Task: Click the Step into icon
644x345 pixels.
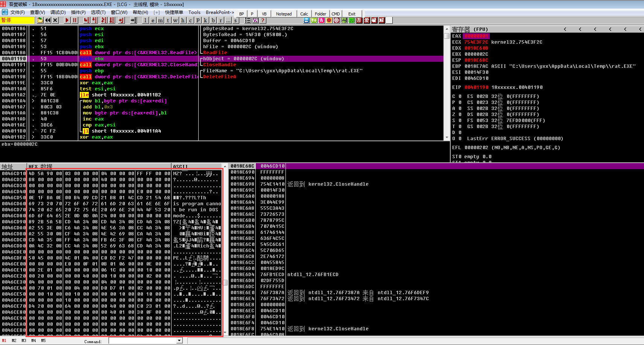Action: coord(87,20)
